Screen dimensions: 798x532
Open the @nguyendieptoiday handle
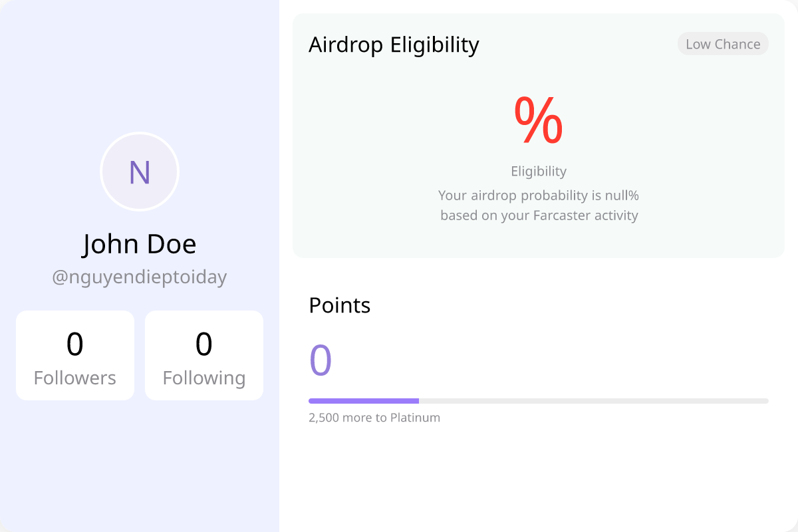[140, 277]
